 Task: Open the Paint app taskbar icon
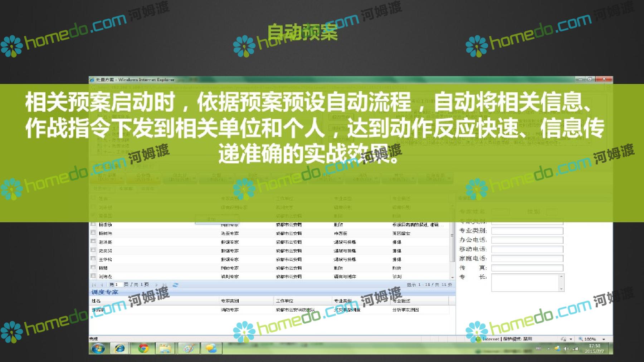point(189,348)
